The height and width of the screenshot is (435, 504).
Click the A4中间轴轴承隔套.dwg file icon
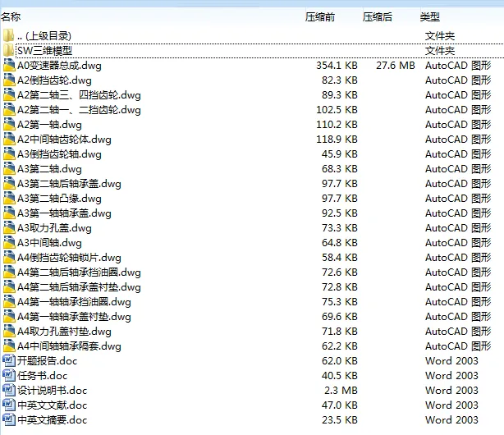pos(9,346)
